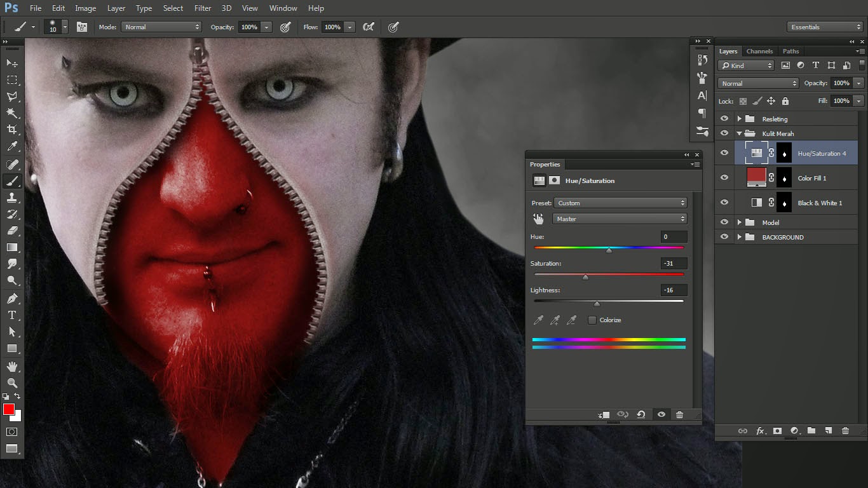Viewport: 868px width, 488px height.
Task: Collapse the Kulit Merah group
Action: [739, 133]
